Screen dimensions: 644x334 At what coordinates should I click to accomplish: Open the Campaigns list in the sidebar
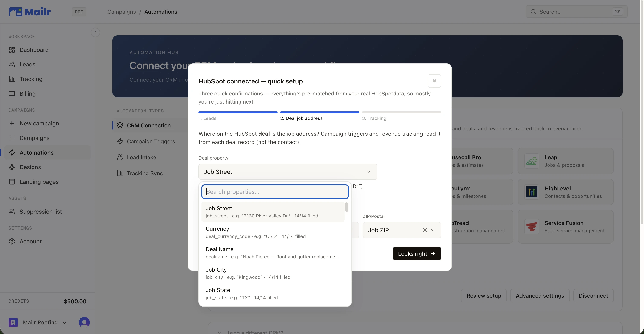[x=47, y=138]
